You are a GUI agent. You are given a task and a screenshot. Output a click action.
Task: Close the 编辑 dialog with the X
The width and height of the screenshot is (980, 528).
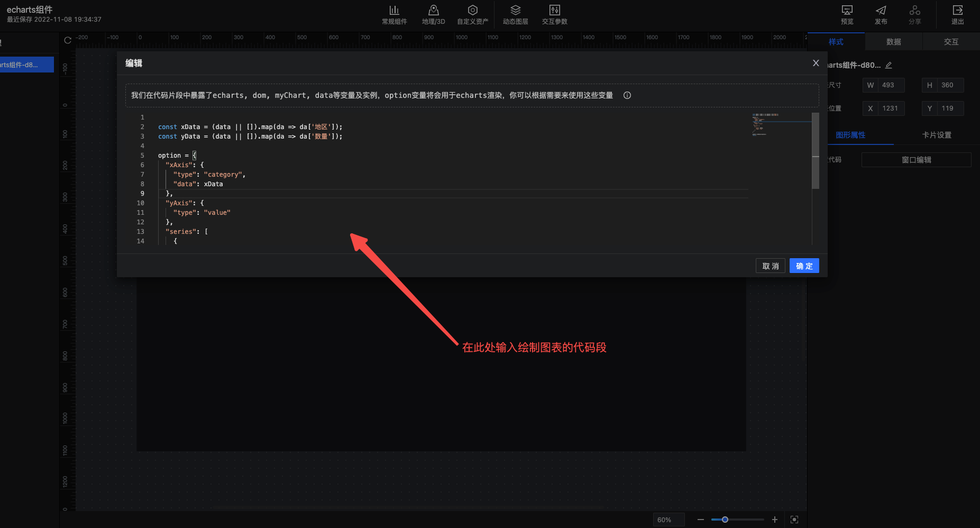click(816, 63)
